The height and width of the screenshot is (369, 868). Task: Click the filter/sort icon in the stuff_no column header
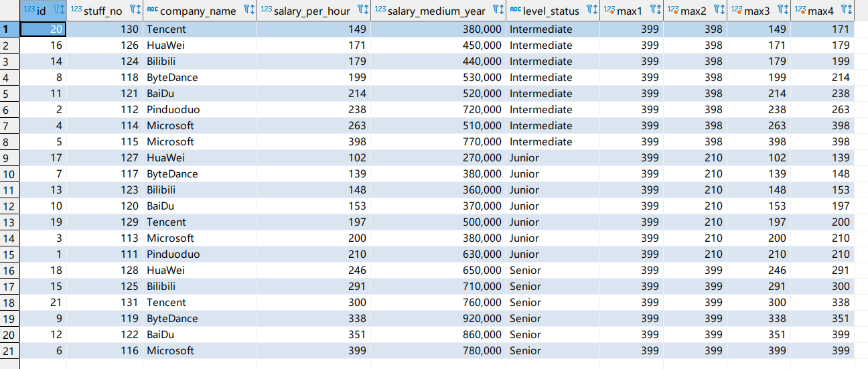coord(134,10)
